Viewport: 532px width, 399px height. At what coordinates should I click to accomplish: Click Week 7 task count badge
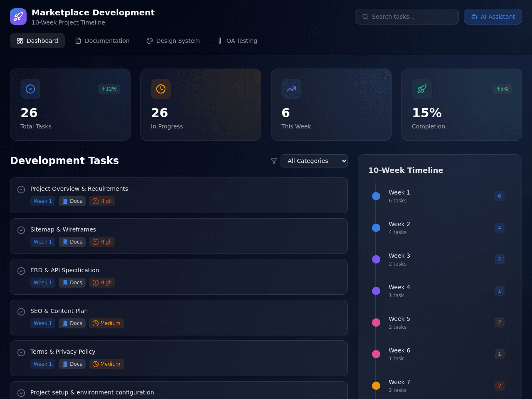[500, 386]
